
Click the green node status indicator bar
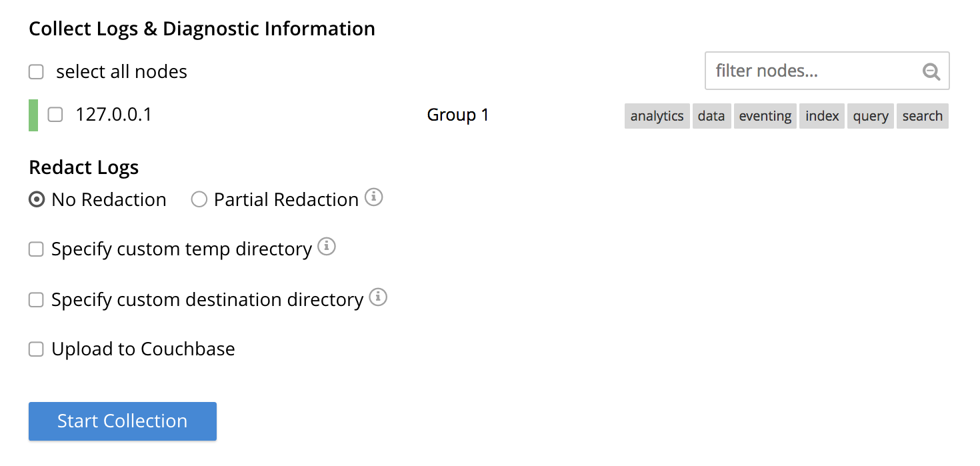[x=33, y=115]
